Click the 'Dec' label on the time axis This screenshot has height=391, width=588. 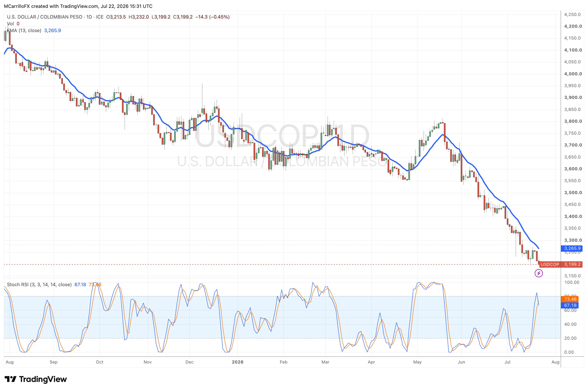tap(189, 362)
